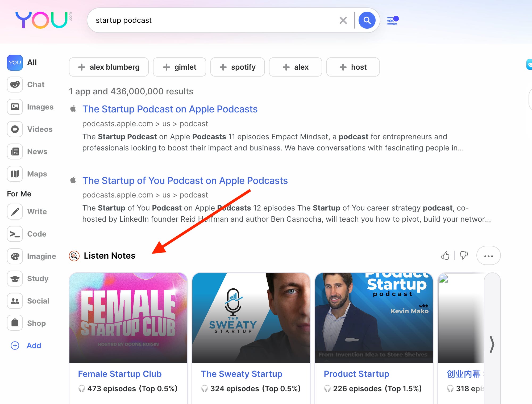The height and width of the screenshot is (404, 532).
Task: Switch to Videos results
Action: point(15,129)
